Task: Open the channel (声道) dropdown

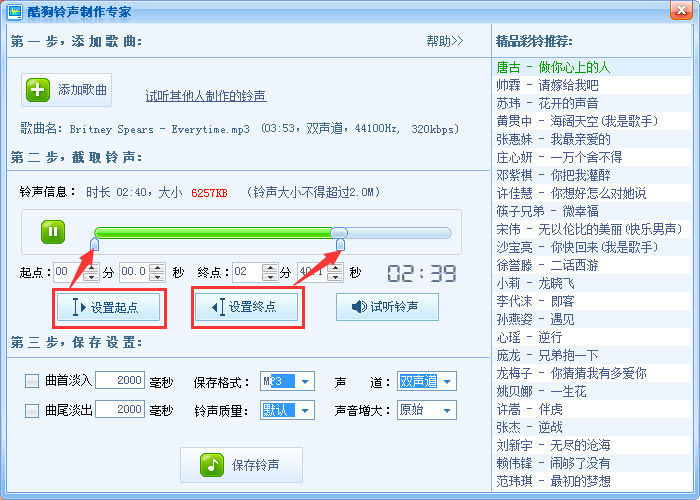Action: pos(445,381)
